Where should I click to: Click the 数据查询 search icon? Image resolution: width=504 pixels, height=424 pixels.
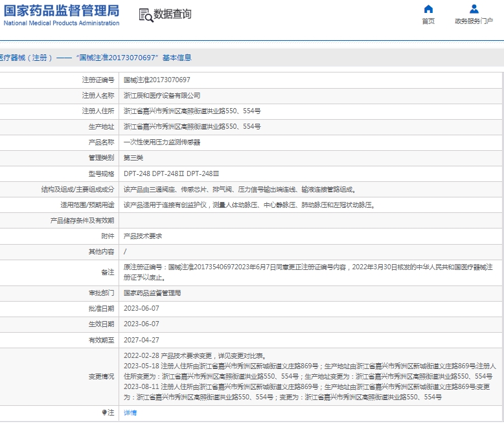(146, 15)
